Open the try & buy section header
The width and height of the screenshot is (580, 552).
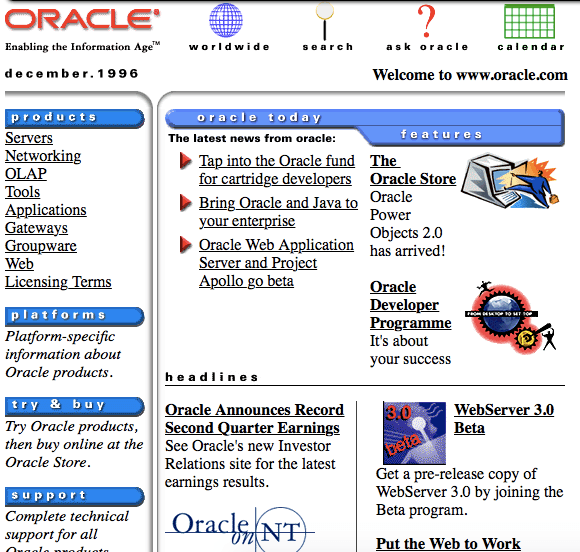[x=74, y=406]
